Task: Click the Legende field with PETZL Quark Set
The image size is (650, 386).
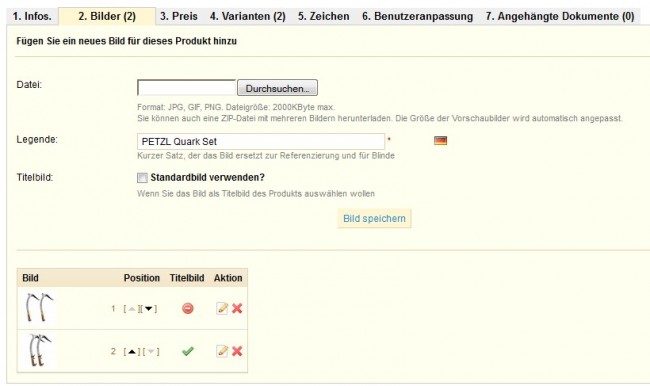Action: tap(261, 141)
